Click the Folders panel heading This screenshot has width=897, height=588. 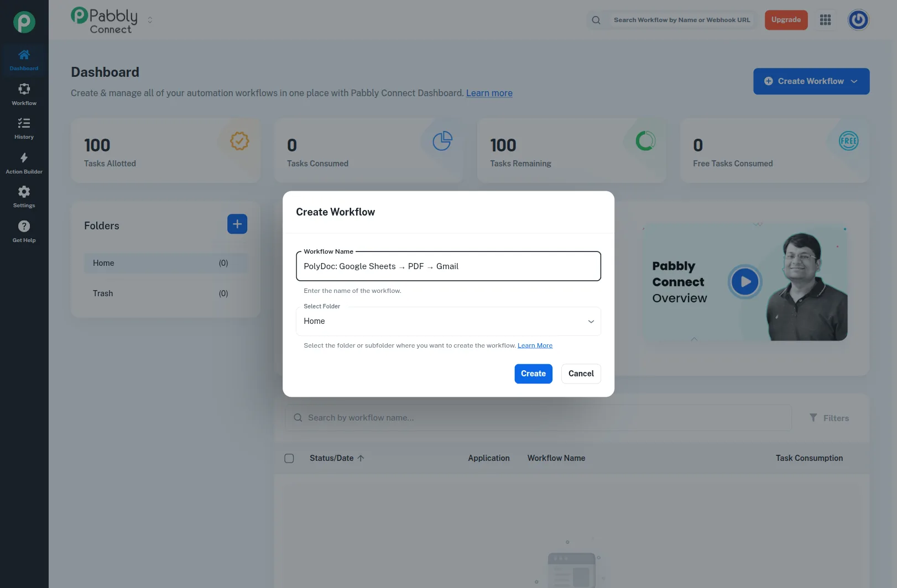pyautogui.click(x=102, y=225)
